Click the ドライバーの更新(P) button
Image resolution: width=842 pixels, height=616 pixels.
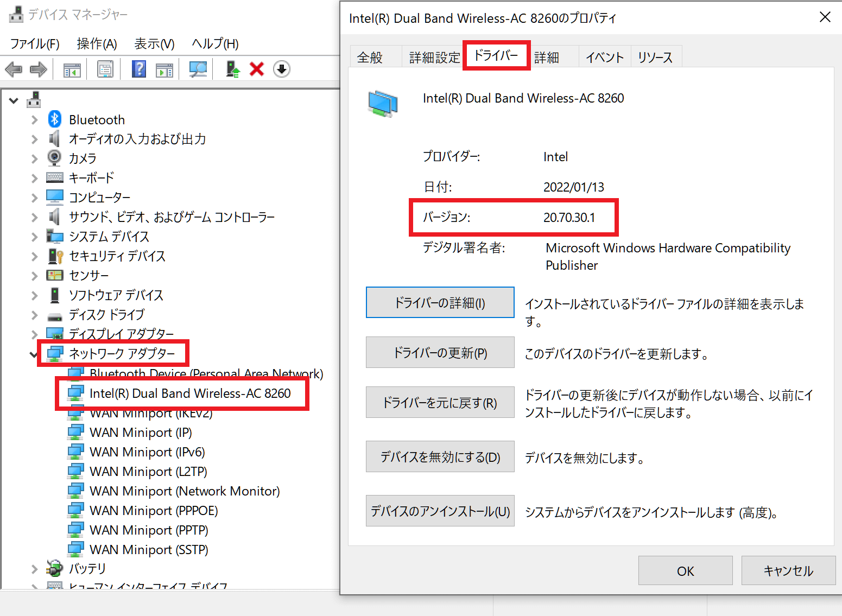coord(440,352)
